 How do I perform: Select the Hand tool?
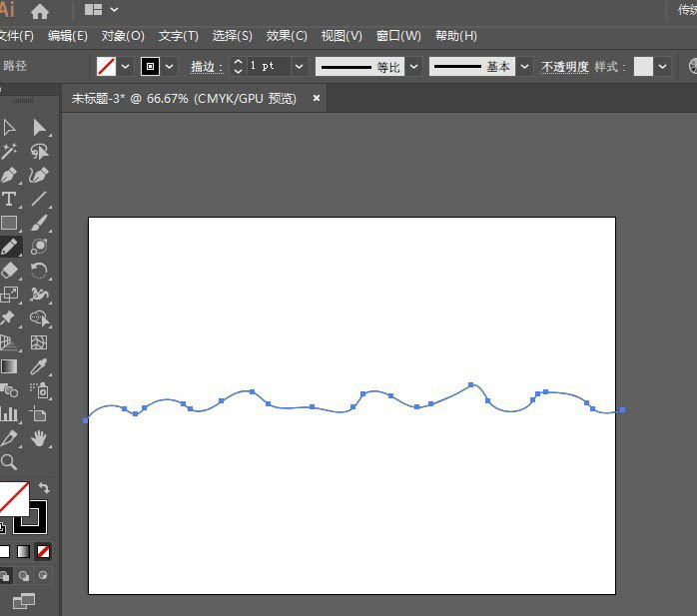point(39,438)
